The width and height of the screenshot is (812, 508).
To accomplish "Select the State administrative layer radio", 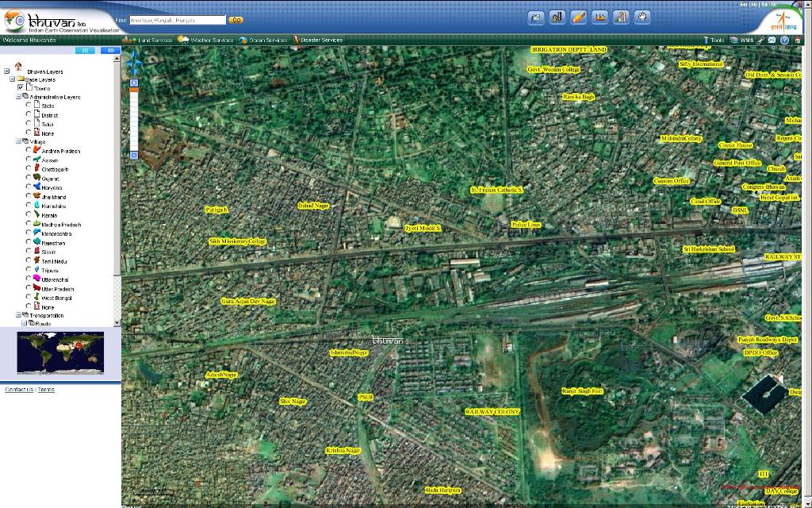I will (x=29, y=106).
